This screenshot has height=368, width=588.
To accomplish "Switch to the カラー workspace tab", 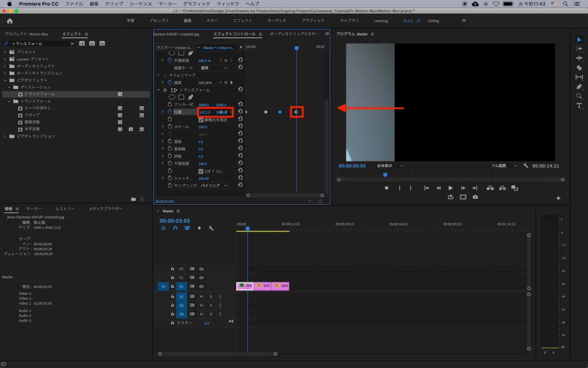I will pyautogui.click(x=212, y=21).
